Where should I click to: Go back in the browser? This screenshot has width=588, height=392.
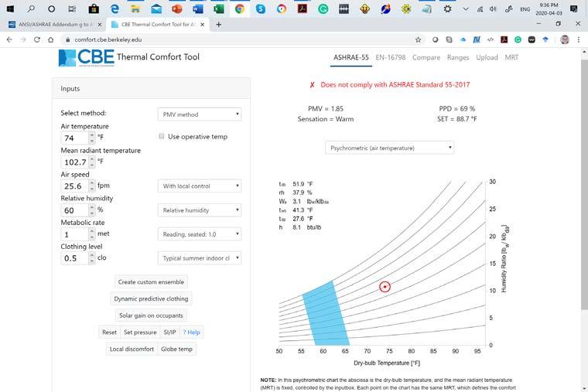[10, 39]
